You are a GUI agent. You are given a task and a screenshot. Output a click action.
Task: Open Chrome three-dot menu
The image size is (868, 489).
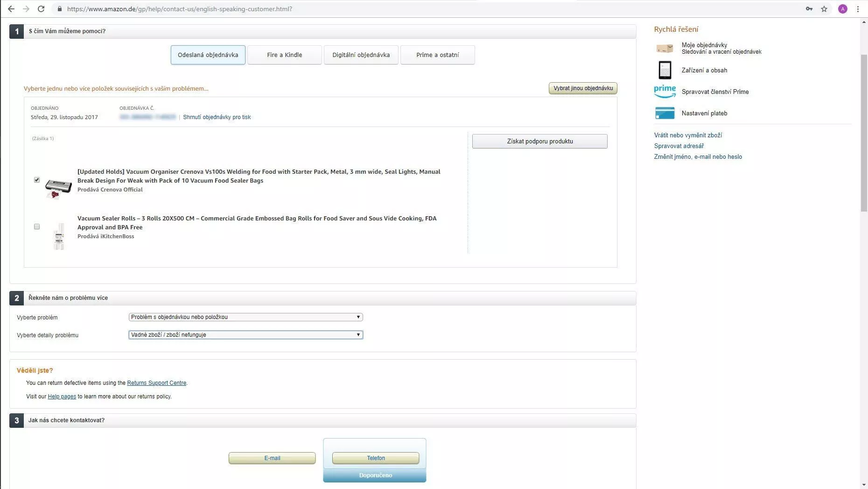[x=858, y=9]
